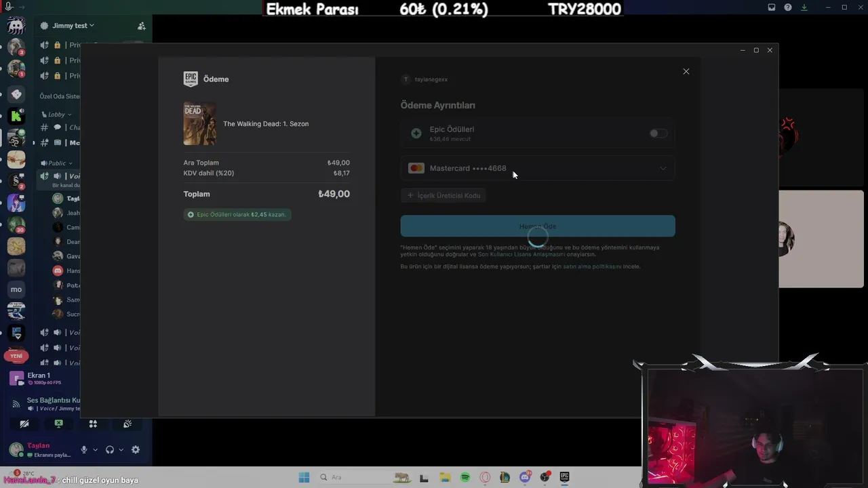Open the 'mo' server icon in Discord
Screen dimensions: 868x488
pos(16,289)
